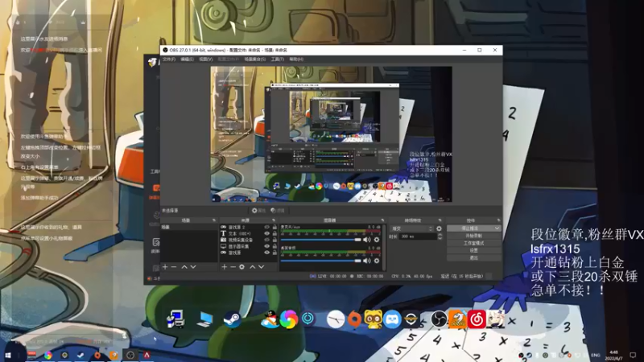Click the 工作室模式 button
This screenshot has height=362, width=644.
point(473,243)
